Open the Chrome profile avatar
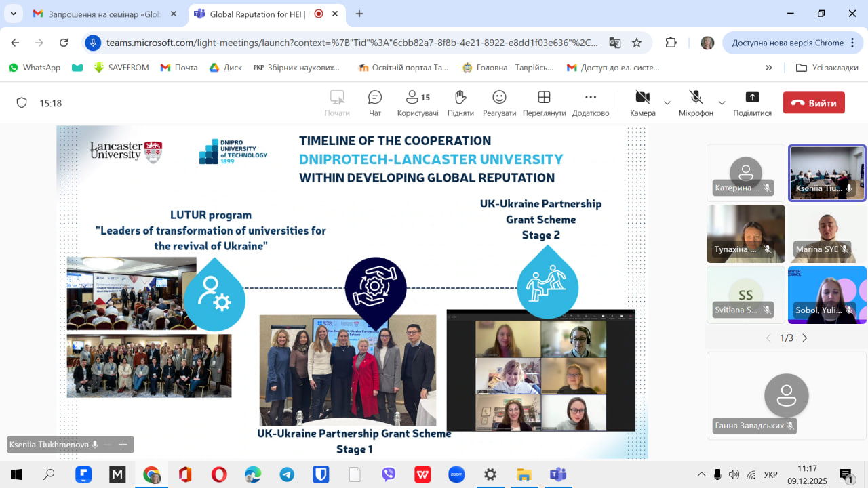 pos(707,43)
